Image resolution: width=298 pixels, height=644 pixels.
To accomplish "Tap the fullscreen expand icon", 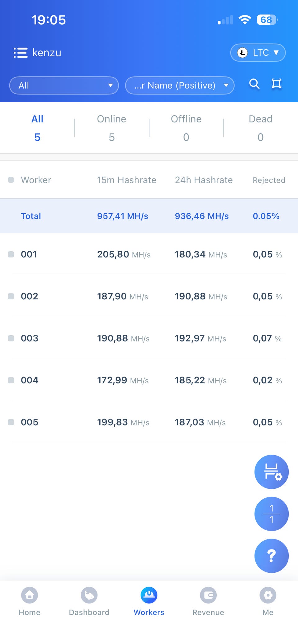I will point(277,84).
